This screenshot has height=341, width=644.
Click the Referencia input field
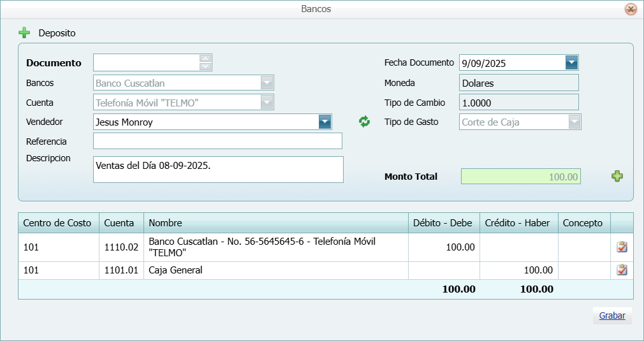[217, 141]
